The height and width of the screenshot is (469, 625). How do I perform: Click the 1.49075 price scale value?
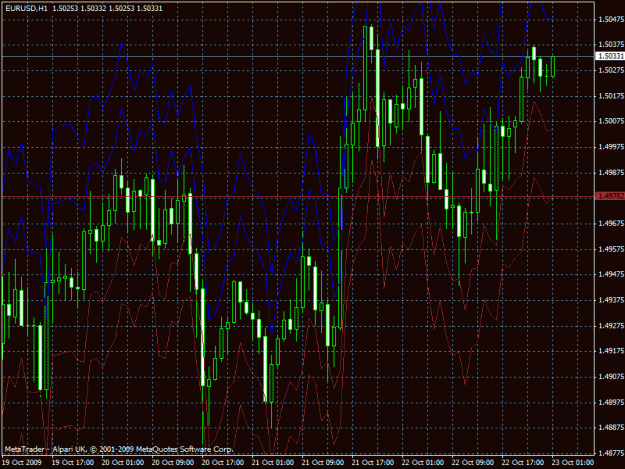[x=611, y=377]
